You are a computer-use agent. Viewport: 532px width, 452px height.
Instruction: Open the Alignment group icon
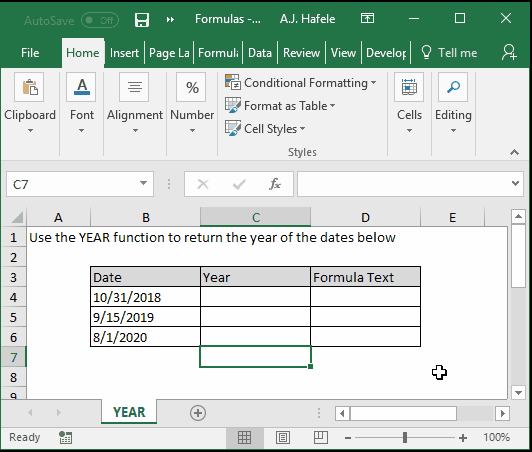click(x=134, y=87)
